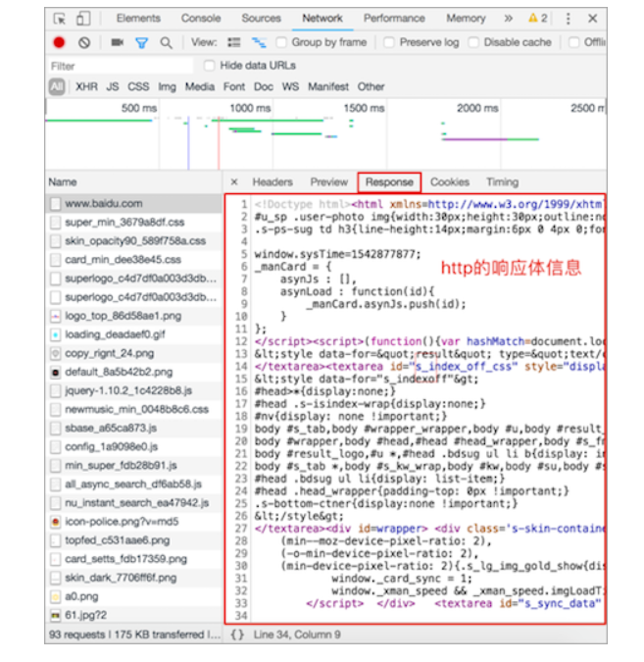The width and height of the screenshot is (644, 662).
Task: Select skin_opacity90 css request
Action: coord(133,241)
